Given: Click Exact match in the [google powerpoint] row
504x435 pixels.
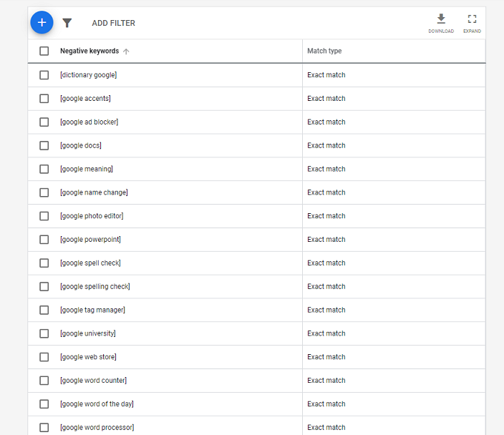Looking at the screenshot, I should (326, 240).
